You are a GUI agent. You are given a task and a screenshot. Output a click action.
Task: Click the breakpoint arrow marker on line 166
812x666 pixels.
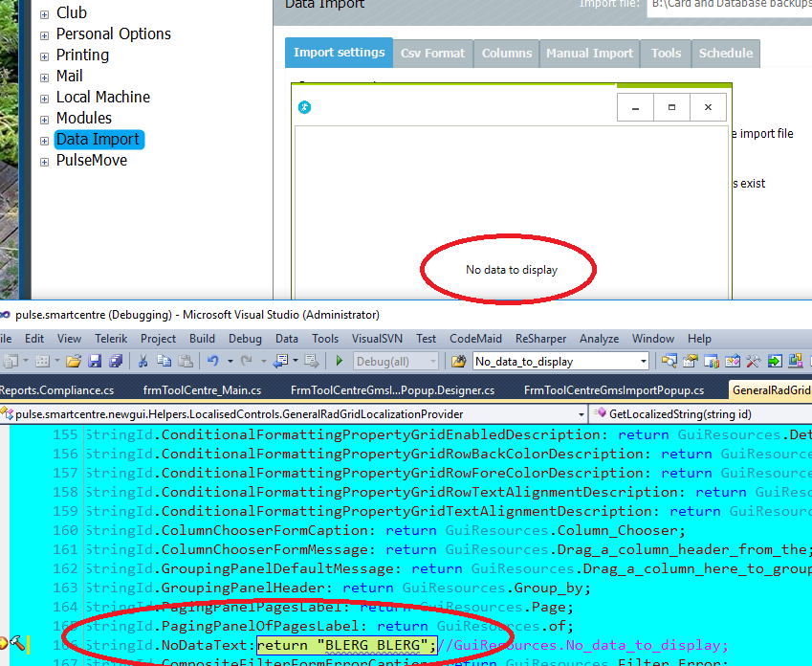click(3, 644)
